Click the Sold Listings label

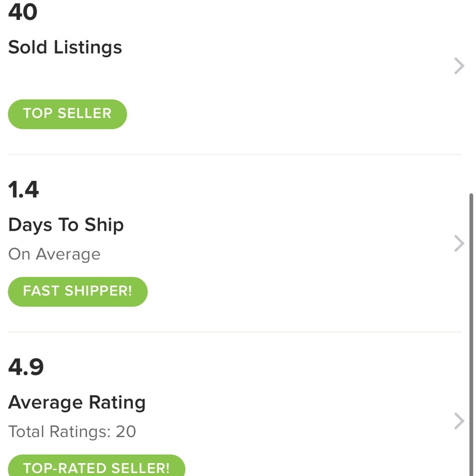[x=65, y=48]
